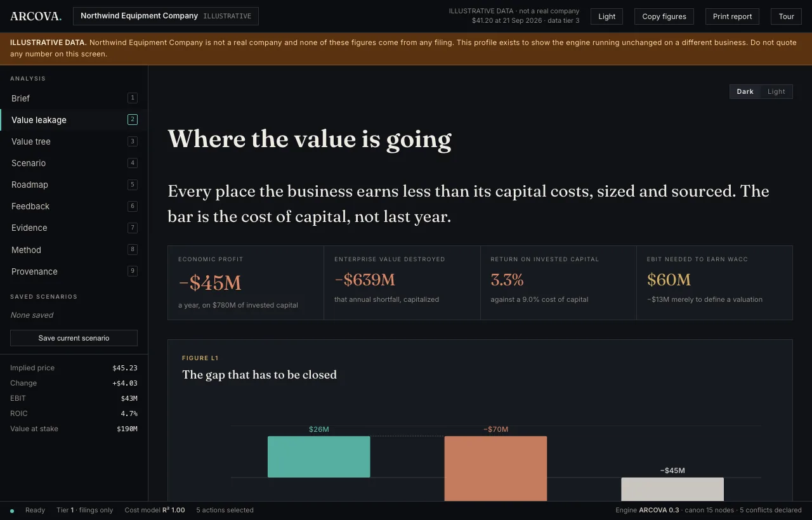Save the current scenario

(74, 338)
